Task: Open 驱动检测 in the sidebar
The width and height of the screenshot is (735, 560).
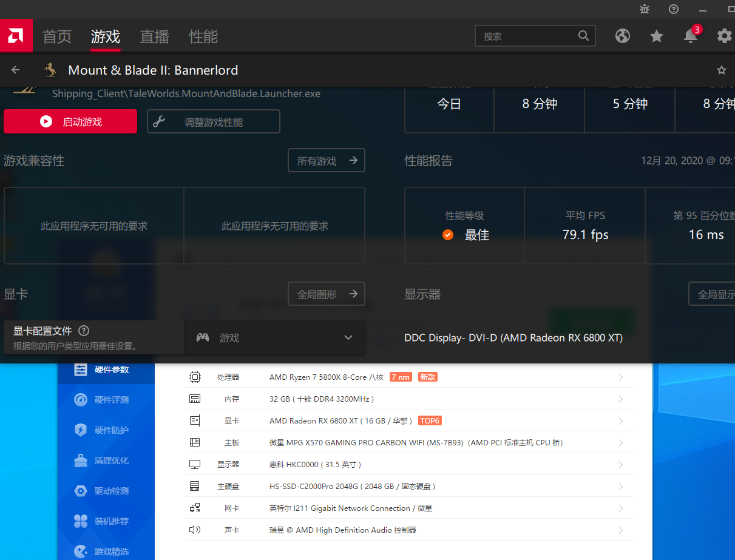Action: pos(106,491)
